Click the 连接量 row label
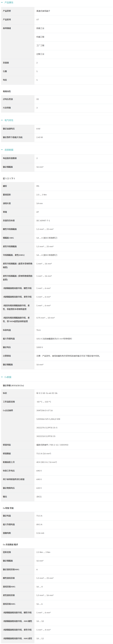The image size is (113, 644). pyautogui.click(x=6, y=63)
